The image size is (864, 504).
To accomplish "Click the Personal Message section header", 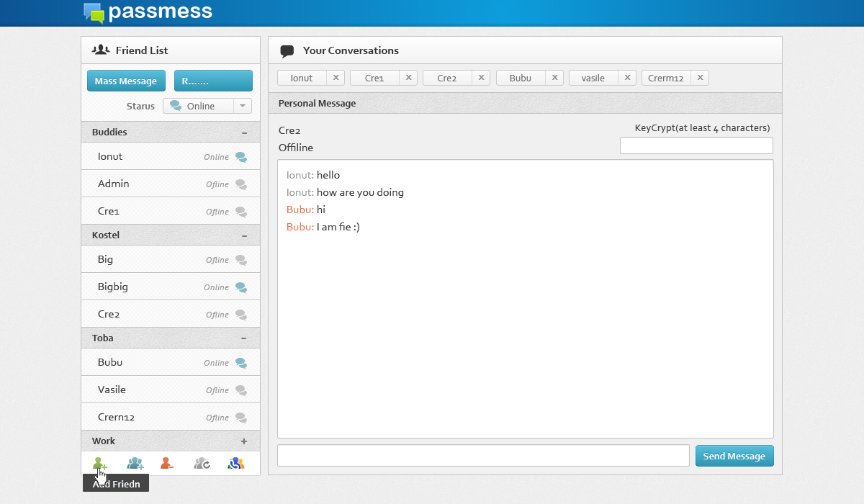I will [x=525, y=103].
